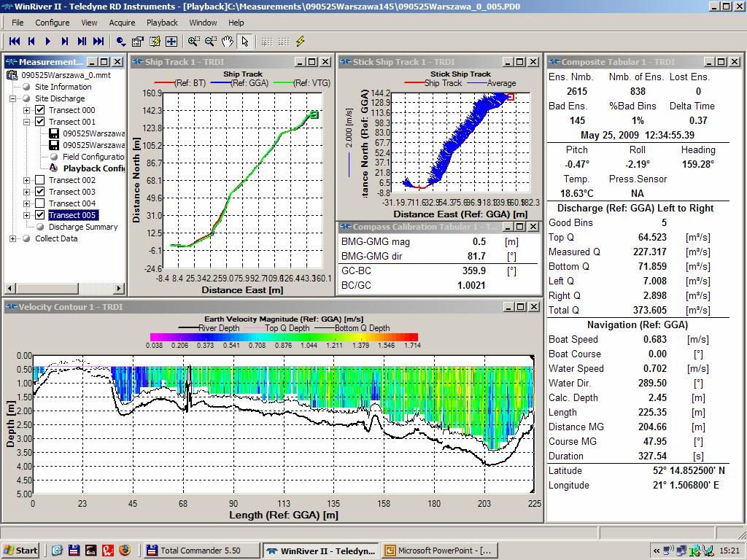Expand the Transect 003 node
747x560 pixels.
click(x=27, y=192)
